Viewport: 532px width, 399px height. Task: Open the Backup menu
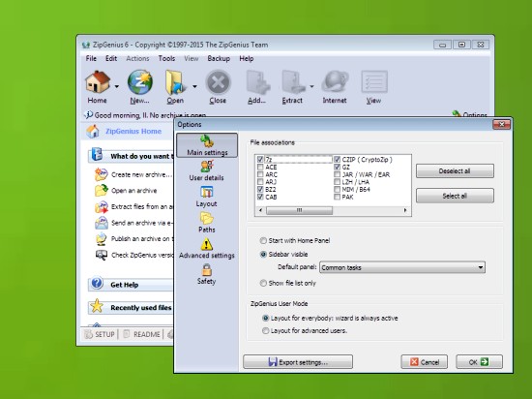(219, 58)
